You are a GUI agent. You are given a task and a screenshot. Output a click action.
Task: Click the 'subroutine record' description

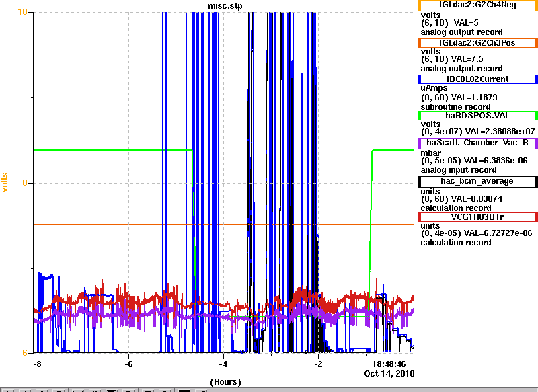[x=456, y=107]
